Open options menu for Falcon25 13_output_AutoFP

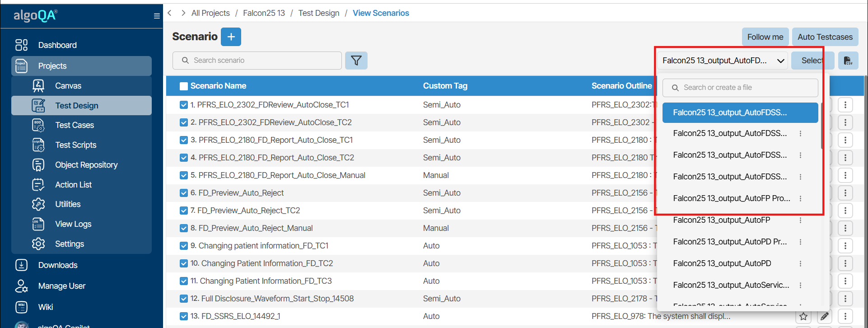tap(800, 220)
